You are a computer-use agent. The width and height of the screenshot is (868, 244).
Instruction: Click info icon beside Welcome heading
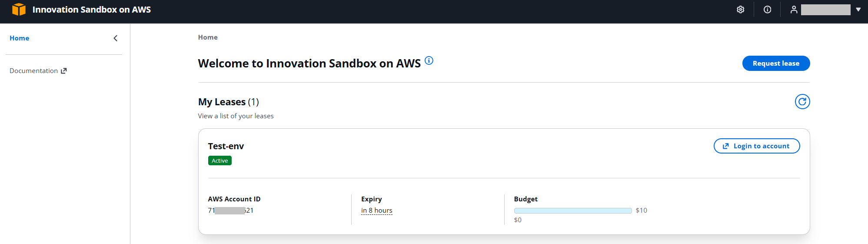[429, 60]
